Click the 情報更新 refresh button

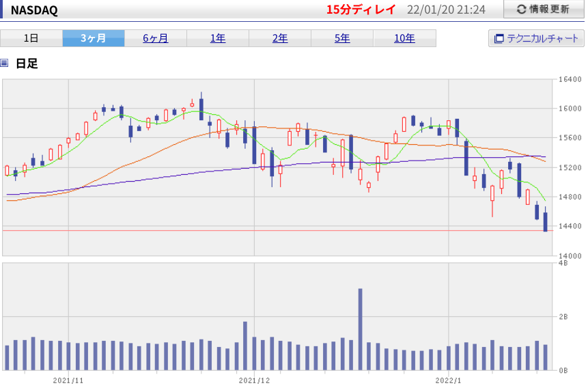click(x=544, y=9)
